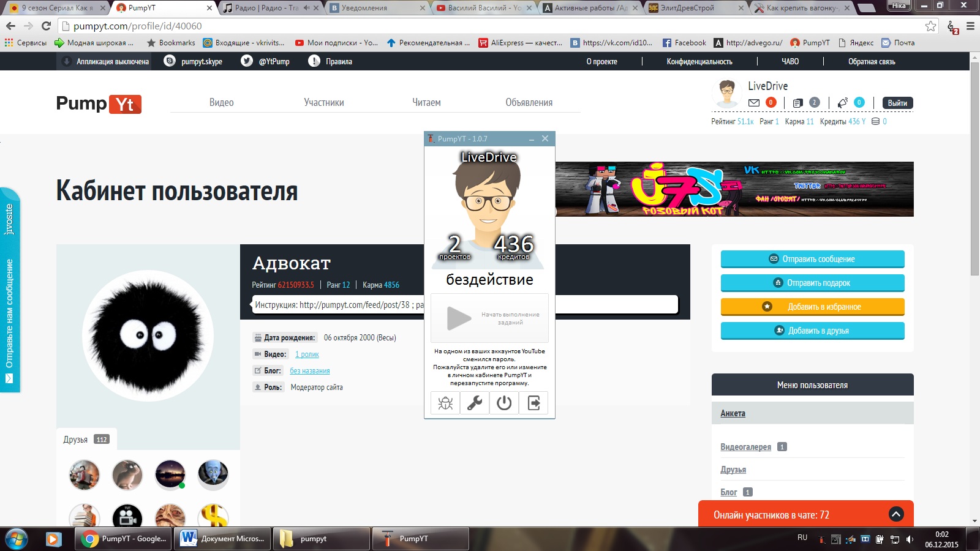
Task: Click the Правила exclamation icon
Action: 314,61
